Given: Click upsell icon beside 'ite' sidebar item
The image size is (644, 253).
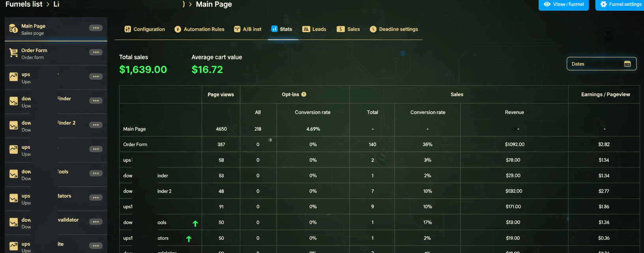Looking at the screenshot, I should pos(13,246).
